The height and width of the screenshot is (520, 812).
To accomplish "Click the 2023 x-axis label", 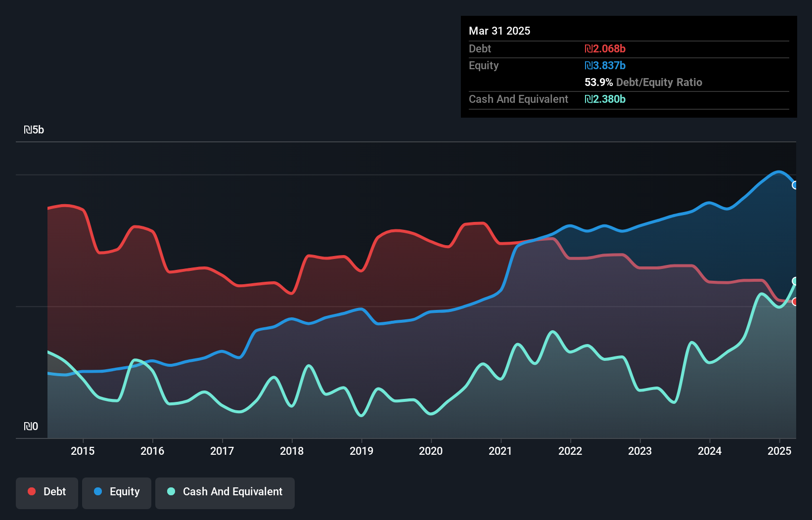I will click(x=640, y=451).
